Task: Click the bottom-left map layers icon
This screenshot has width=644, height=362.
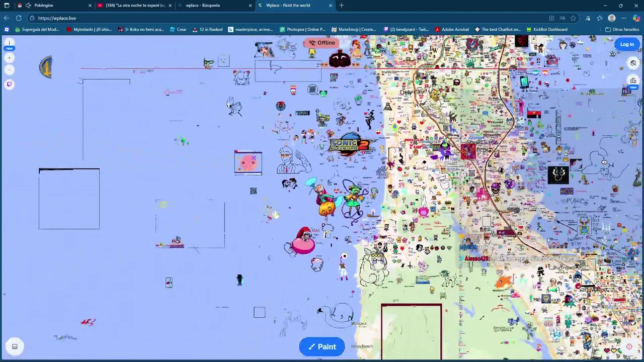Action: (15, 346)
